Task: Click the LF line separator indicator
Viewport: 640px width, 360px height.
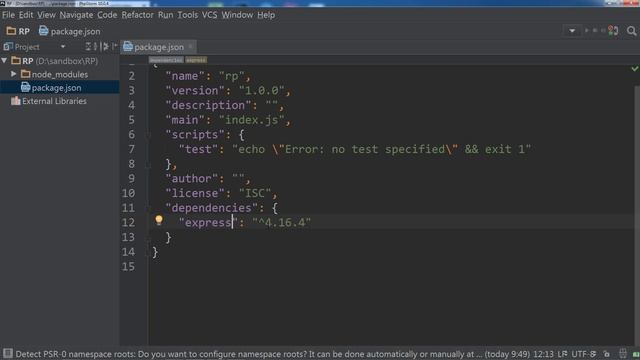Action: point(562,354)
